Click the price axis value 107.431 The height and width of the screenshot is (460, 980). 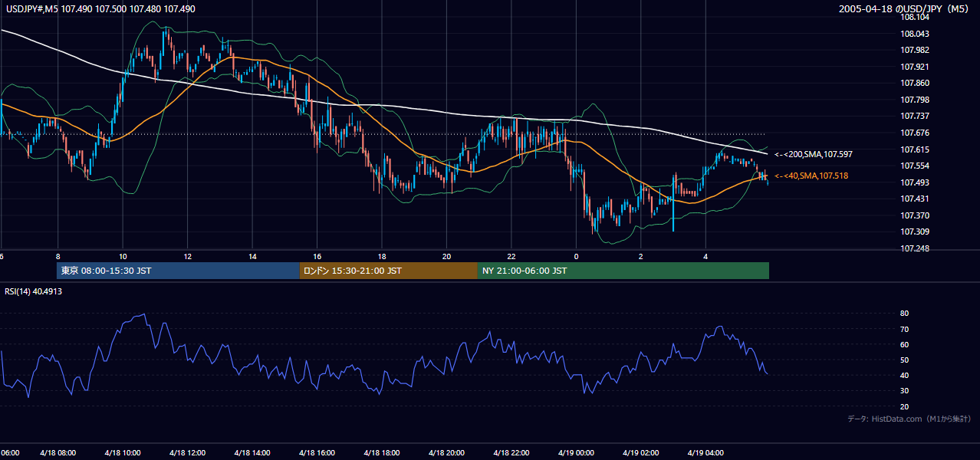[915, 199]
